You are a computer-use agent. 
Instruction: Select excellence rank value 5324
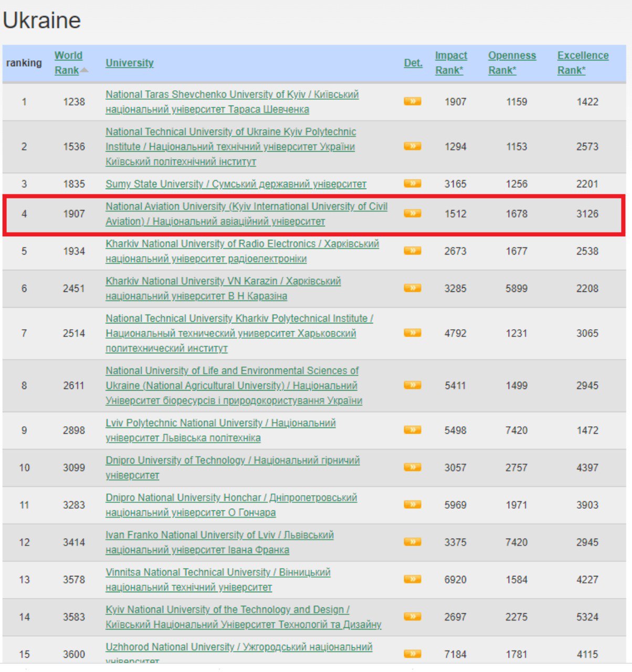[587, 617]
